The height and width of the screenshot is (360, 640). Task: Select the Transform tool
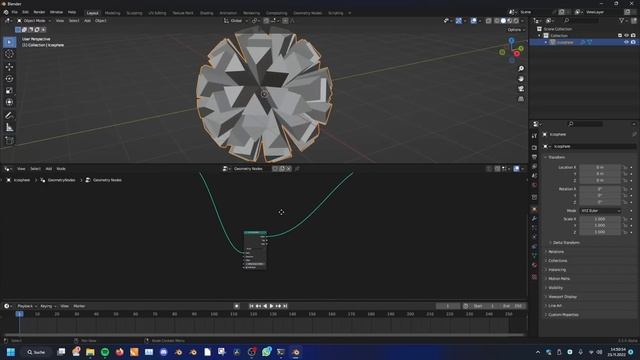9,102
